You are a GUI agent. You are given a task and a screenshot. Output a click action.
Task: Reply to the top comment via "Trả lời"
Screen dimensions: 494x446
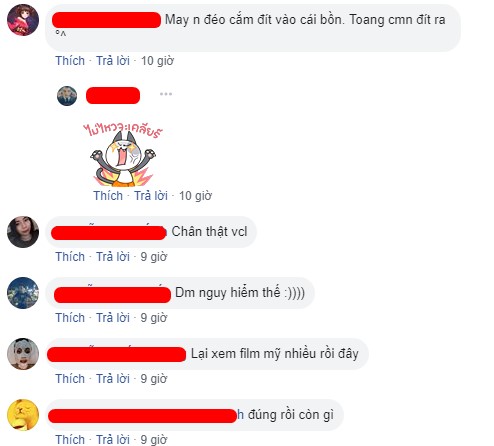[113, 61]
